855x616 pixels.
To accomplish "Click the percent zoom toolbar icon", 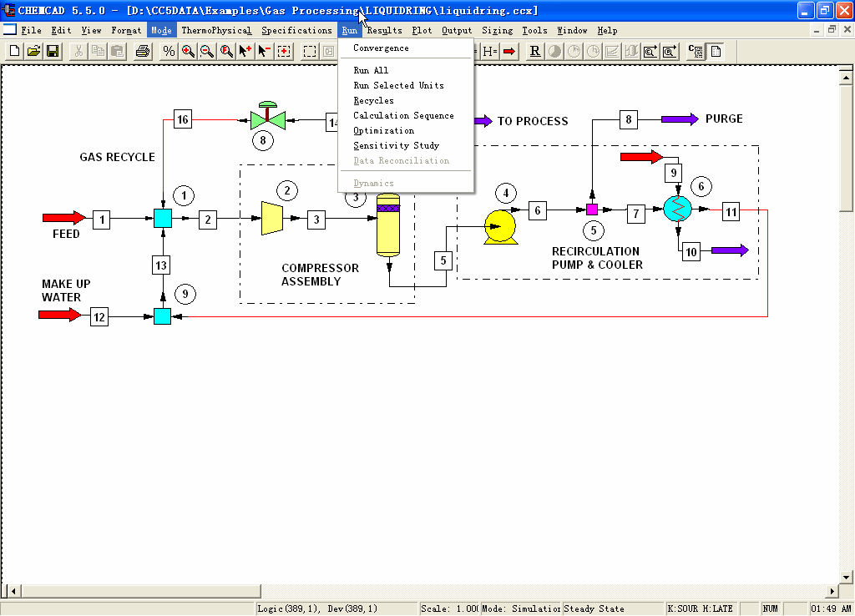I will [x=169, y=51].
